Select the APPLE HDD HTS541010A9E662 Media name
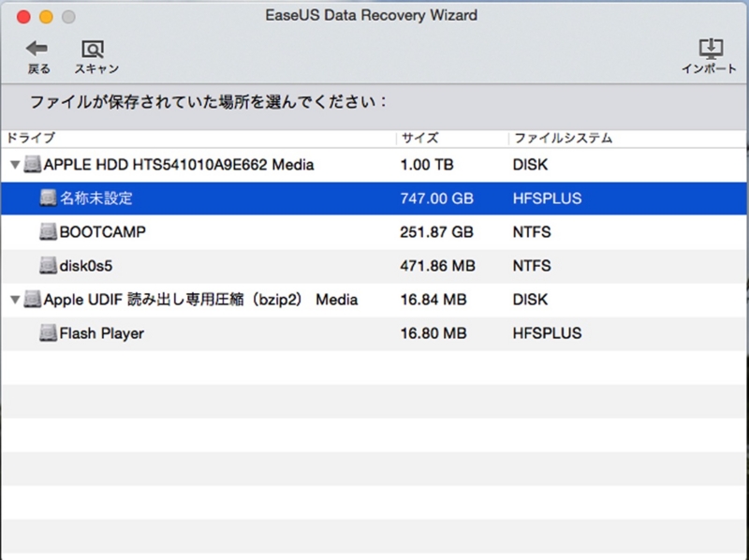 179,165
